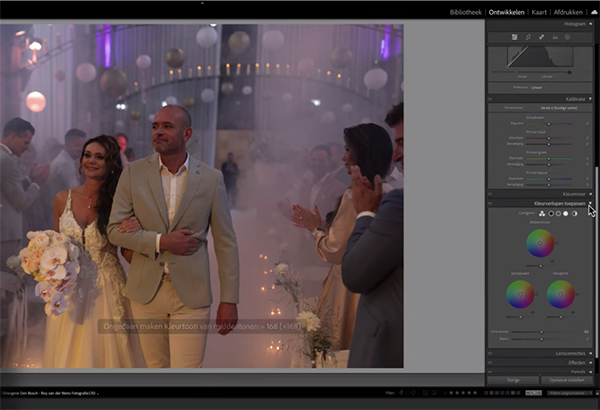
Task: Select the Red Eye correction tool
Action: 555,37
